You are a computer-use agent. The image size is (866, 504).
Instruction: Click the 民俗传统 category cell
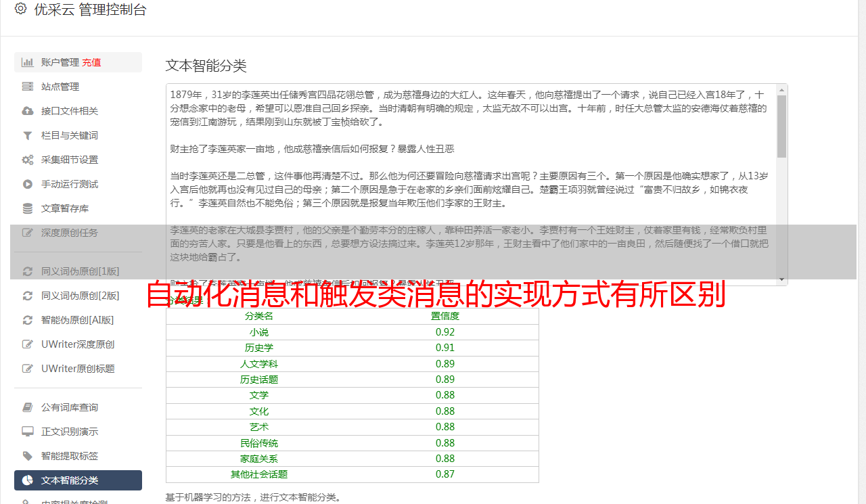click(259, 443)
